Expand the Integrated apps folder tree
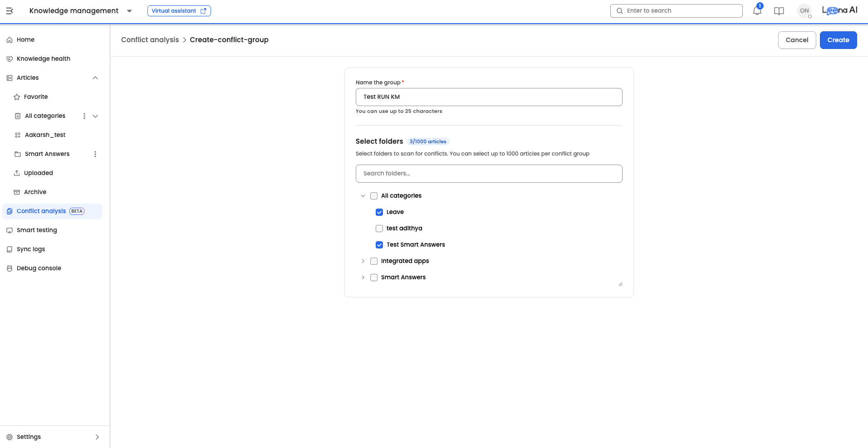This screenshot has width=868, height=448. (x=363, y=261)
